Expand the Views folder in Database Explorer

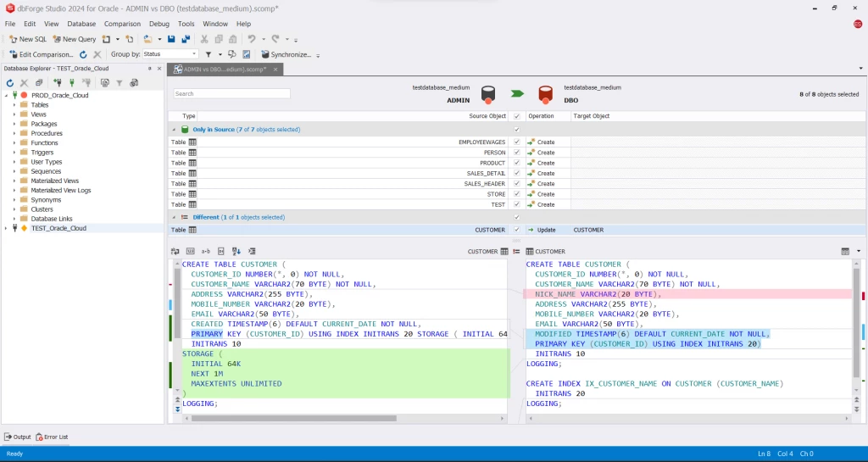14,114
